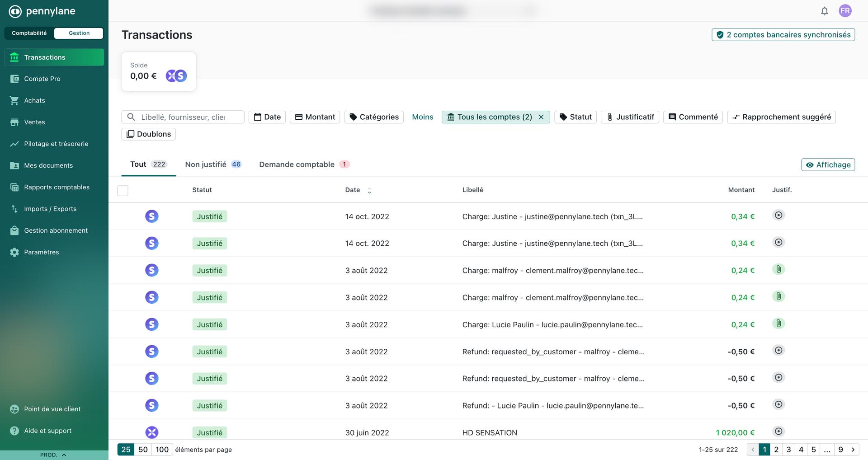This screenshot has width=868, height=460.
Task: Expand the PROD. environment selector
Action: tap(53, 455)
